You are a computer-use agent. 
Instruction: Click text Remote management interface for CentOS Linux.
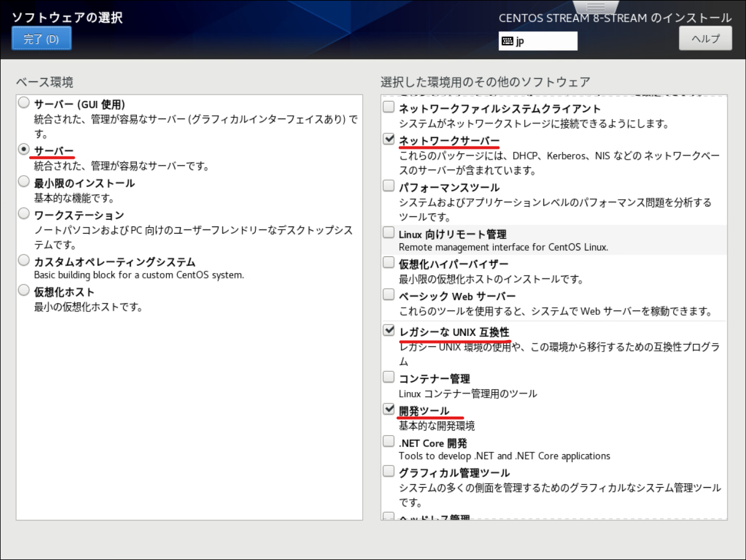tap(503, 247)
